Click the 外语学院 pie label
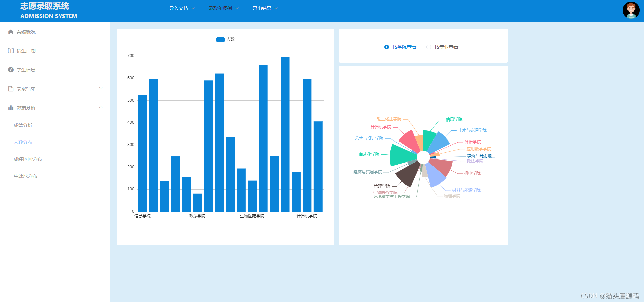 (472, 142)
